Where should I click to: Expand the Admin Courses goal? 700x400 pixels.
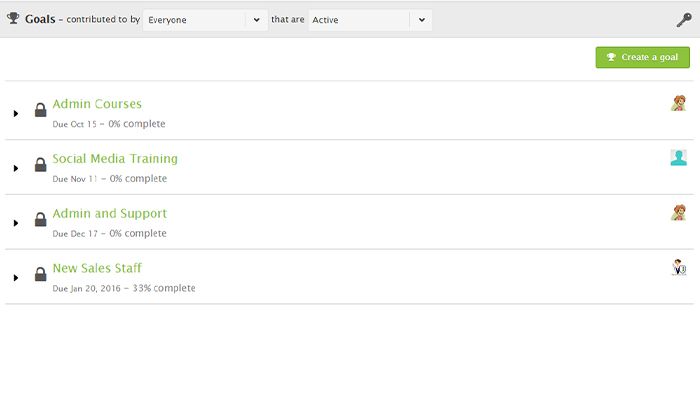point(16,113)
